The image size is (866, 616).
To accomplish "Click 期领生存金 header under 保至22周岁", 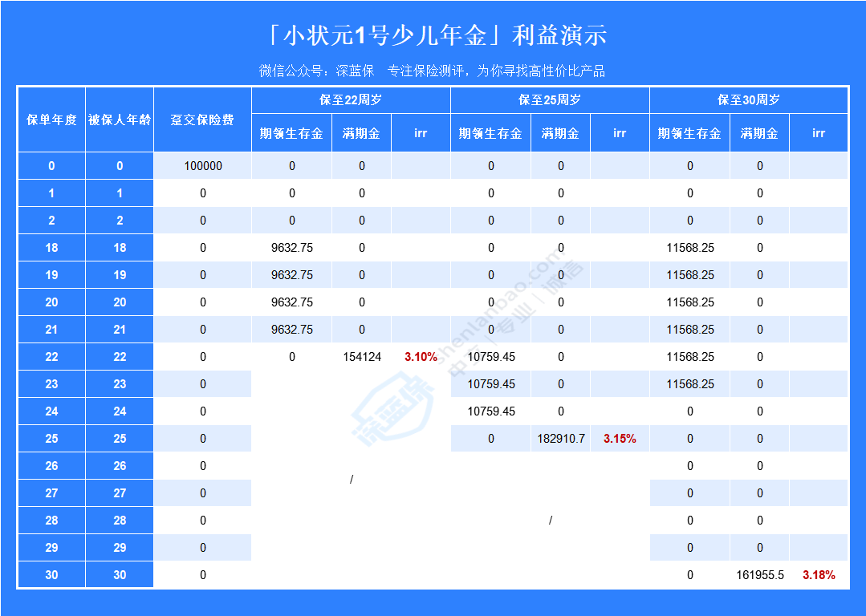I will click(291, 133).
